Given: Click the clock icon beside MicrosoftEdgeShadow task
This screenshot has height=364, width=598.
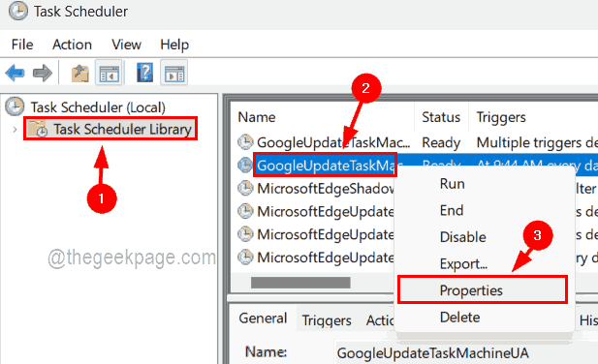Looking at the screenshot, I should tap(245, 188).
